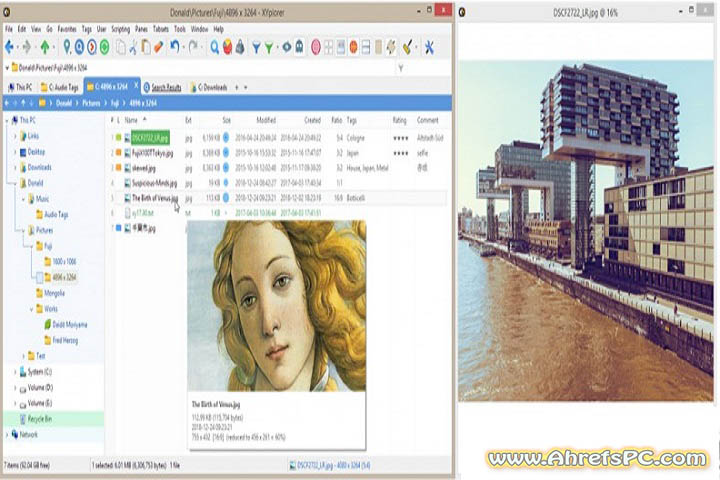Open the Favorites menu
This screenshot has height=480, width=720.
click(67, 29)
